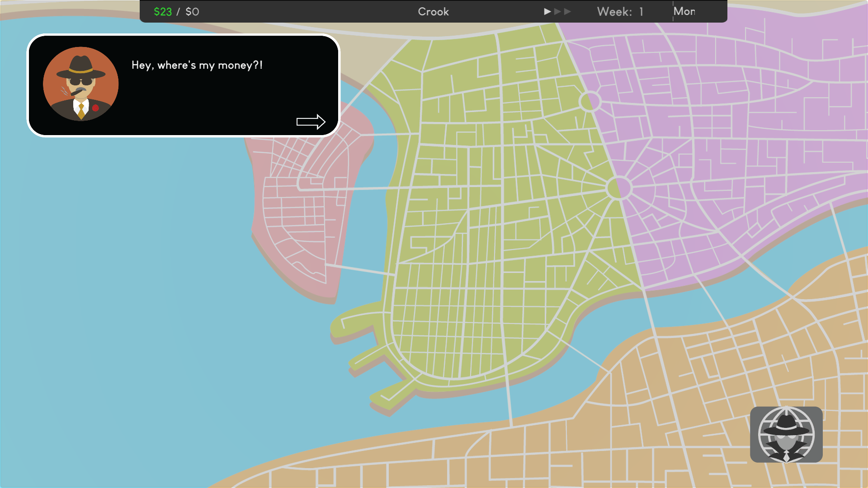Click the small roundabout north of central district
The image size is (868, 488).
(590, 101)
